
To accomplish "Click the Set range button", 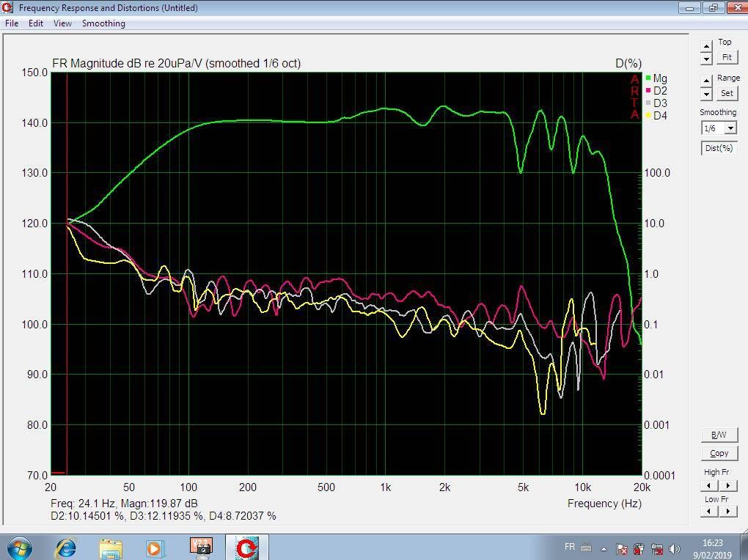I will (727, 94).
